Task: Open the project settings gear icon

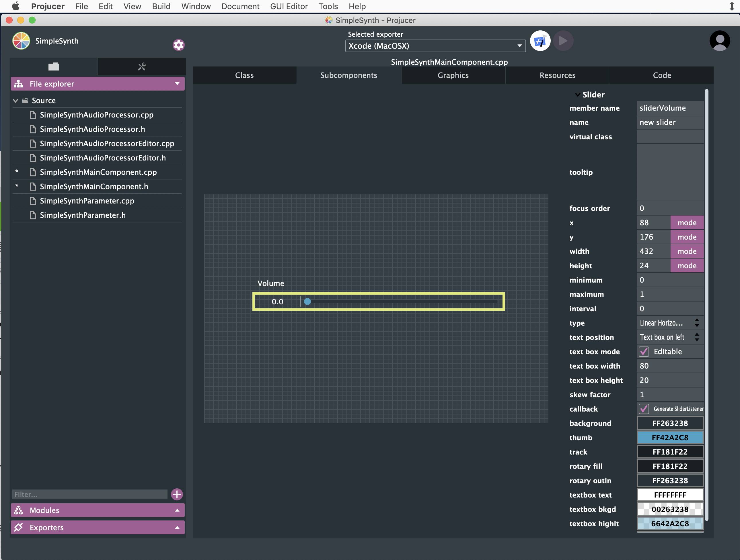Action: click(x=179, y=45)
